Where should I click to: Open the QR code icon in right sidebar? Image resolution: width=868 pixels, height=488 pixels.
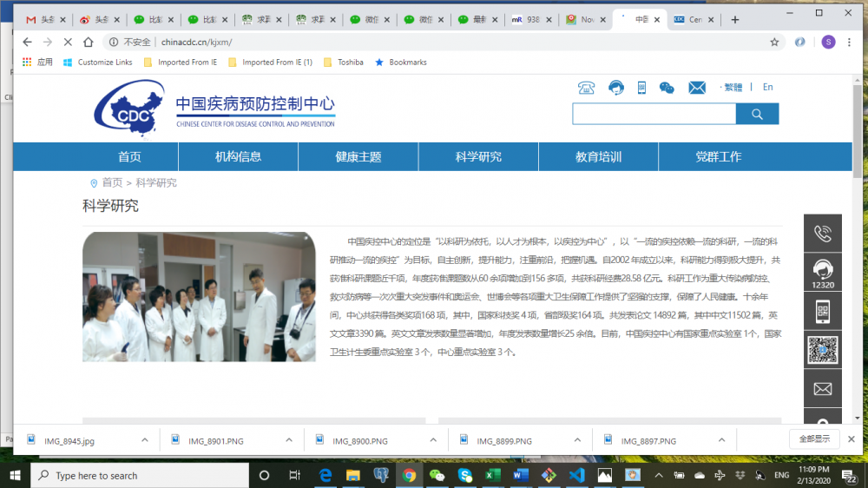[x=822, y=350]
